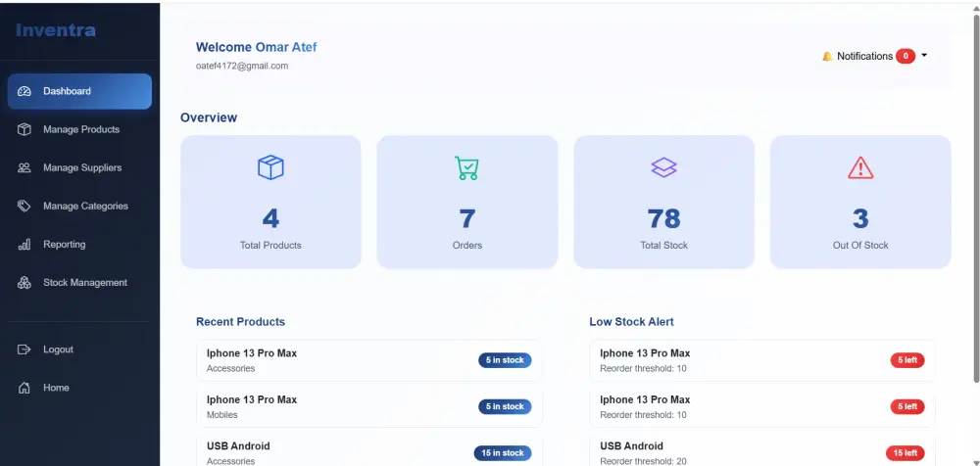Click the Manage Suppliers people icon
This screenshot has height=466, width=980.
[x=24, y=167]
